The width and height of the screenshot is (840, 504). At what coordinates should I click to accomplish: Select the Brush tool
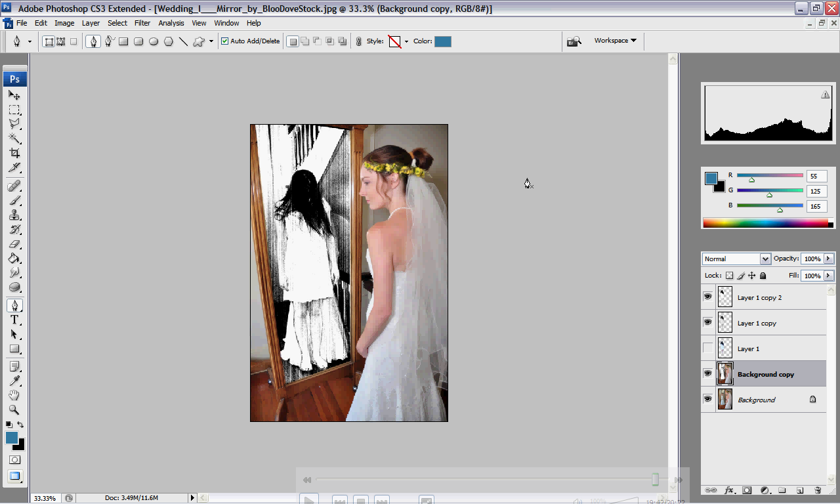[14, 200]
